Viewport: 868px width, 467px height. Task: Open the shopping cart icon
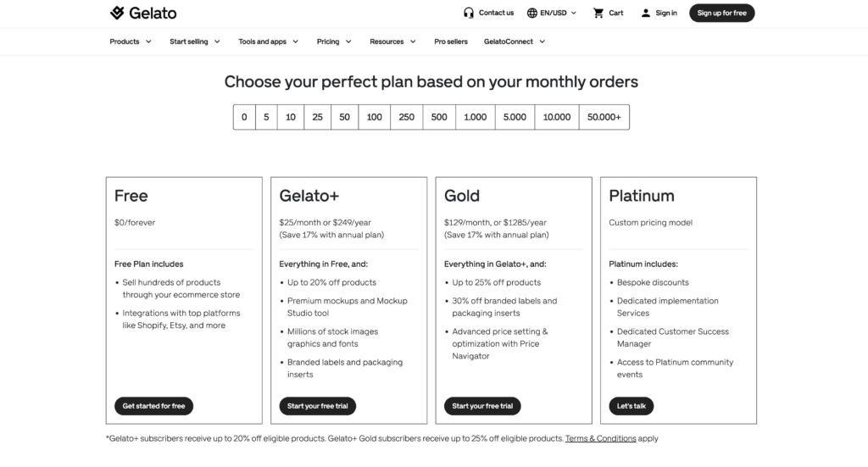(598, 13)
